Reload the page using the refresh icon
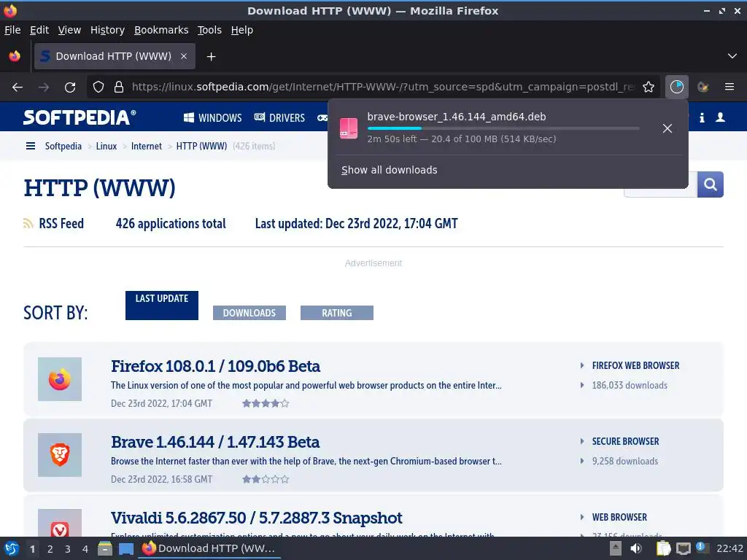 click(70, 87)
